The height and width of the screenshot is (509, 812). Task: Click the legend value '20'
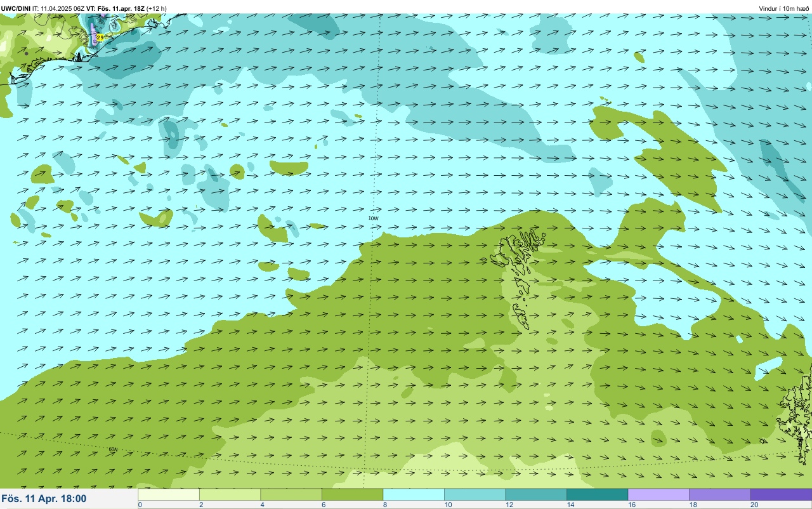[x=754, y=505]
